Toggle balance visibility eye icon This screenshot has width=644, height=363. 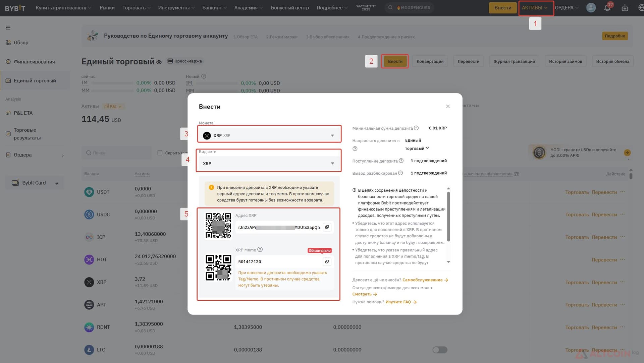pos(159,62)
